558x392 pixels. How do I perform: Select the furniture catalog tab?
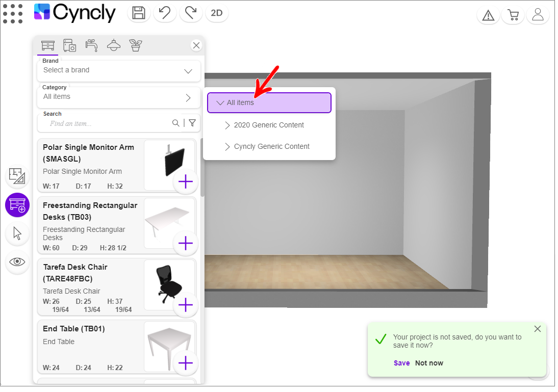[47, 45]
